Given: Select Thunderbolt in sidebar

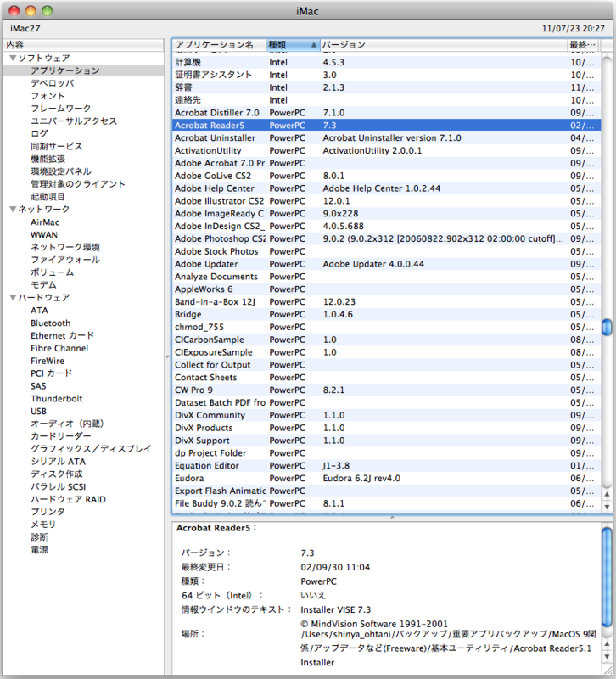Looking at the screenshot, I should (56, 398).
